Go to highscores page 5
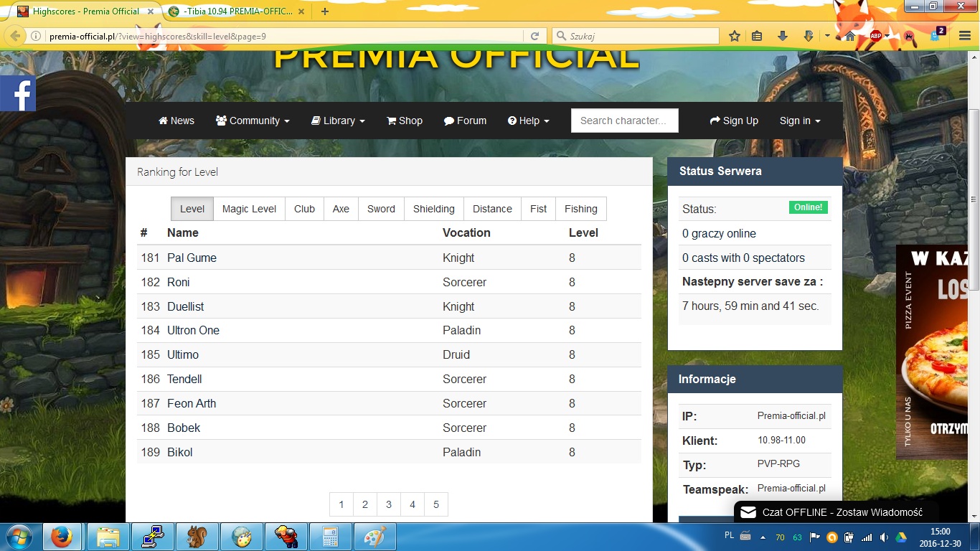 tap(436, 504)
